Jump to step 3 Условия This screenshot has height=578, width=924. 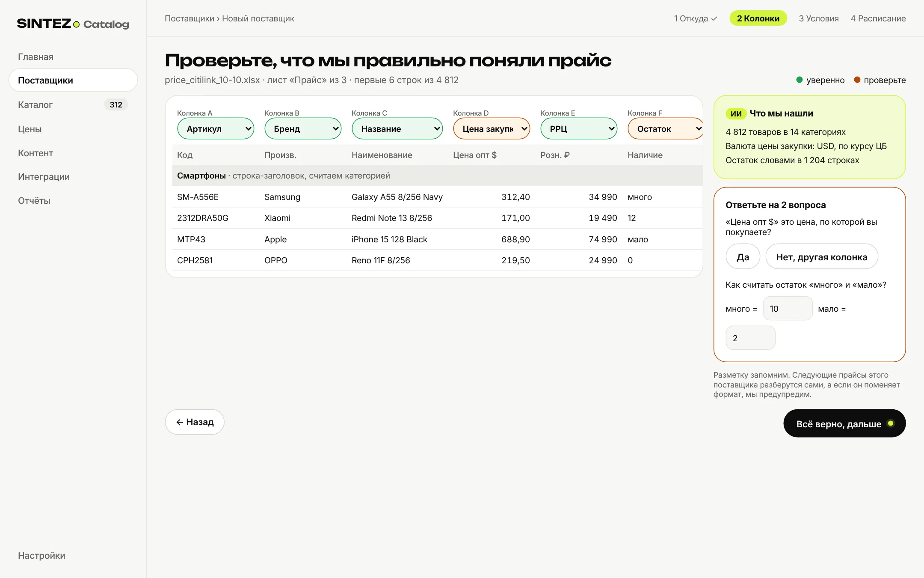tap(819, 18)
